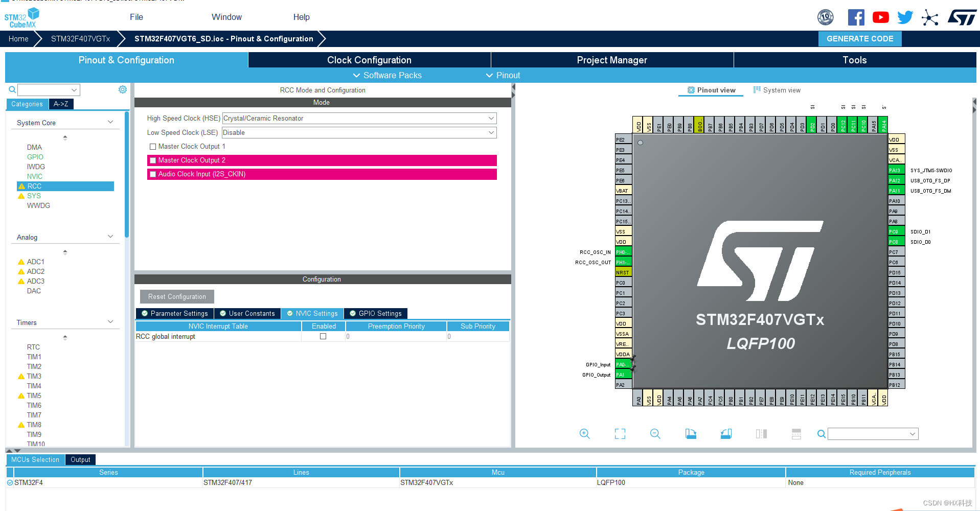The width and height of the screenshot is (980, 511).
Task: Open the High Speed Clock HSE dropdown
Action: (359, 119)
